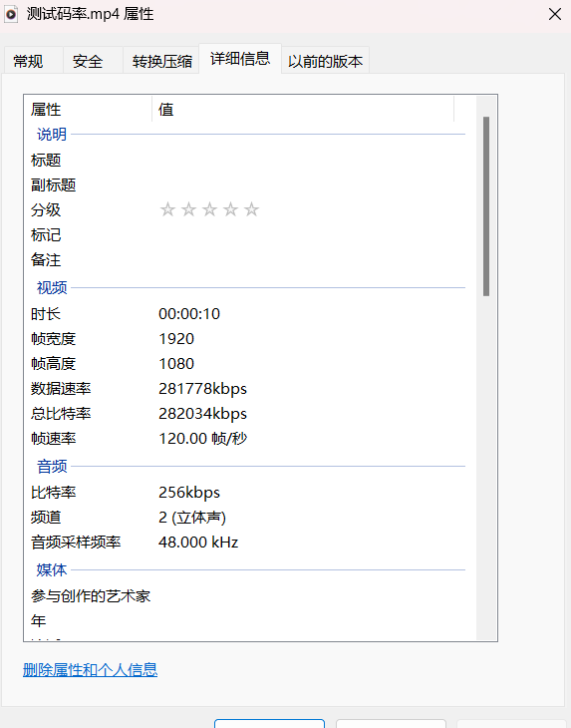This screenshot has height=728, width=571.
Task: Click the 年 row
Action: 39,620
